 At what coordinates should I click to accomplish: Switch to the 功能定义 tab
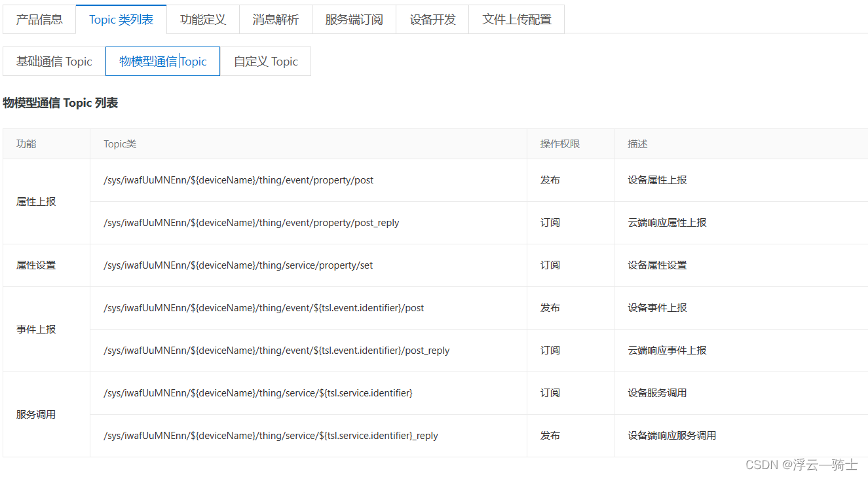pyautogui.click(x=203, y=19)
